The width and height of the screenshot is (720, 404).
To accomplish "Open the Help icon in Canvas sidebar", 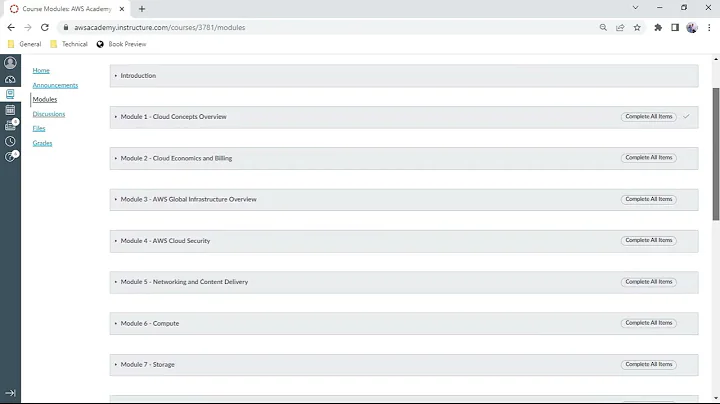I will pos(10,157).
